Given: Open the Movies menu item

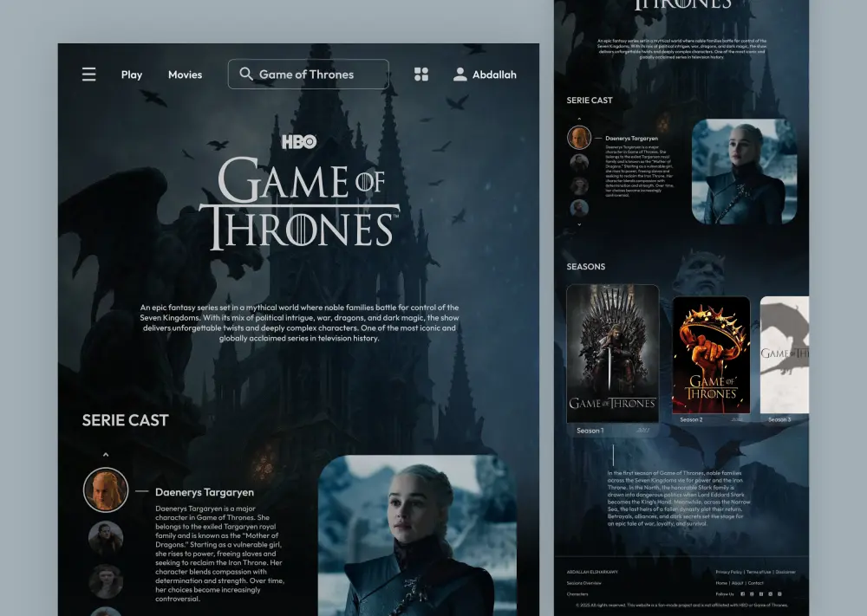Looking at the screenshot, I should pos(186,75).
